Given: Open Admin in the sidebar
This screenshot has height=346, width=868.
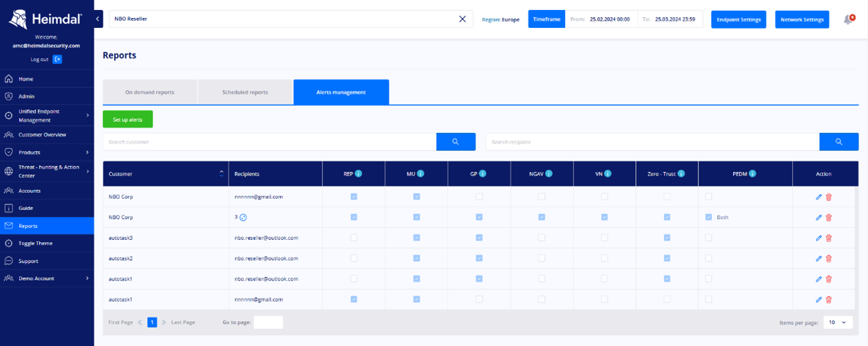Looking at the screenshot, I should tap(47, 96).
